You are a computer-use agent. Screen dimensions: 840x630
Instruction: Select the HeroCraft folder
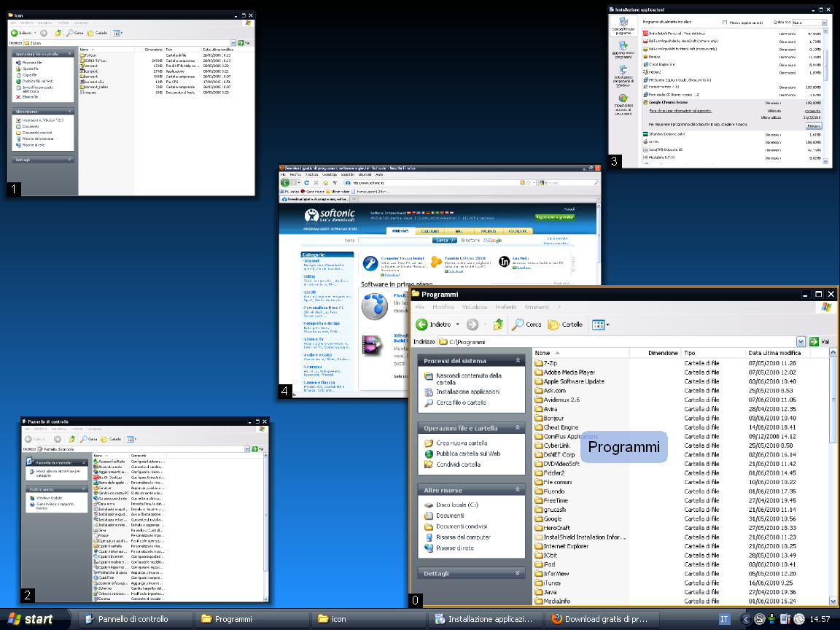(552, 528)
